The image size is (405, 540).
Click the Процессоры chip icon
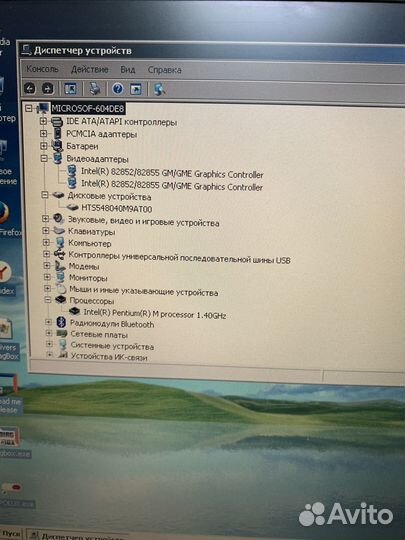(61, 300)
